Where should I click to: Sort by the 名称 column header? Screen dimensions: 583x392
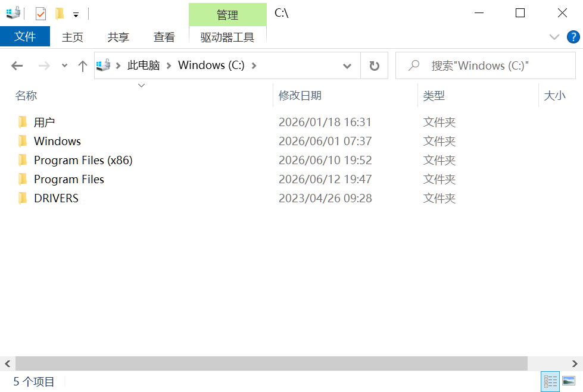point(26,96)
